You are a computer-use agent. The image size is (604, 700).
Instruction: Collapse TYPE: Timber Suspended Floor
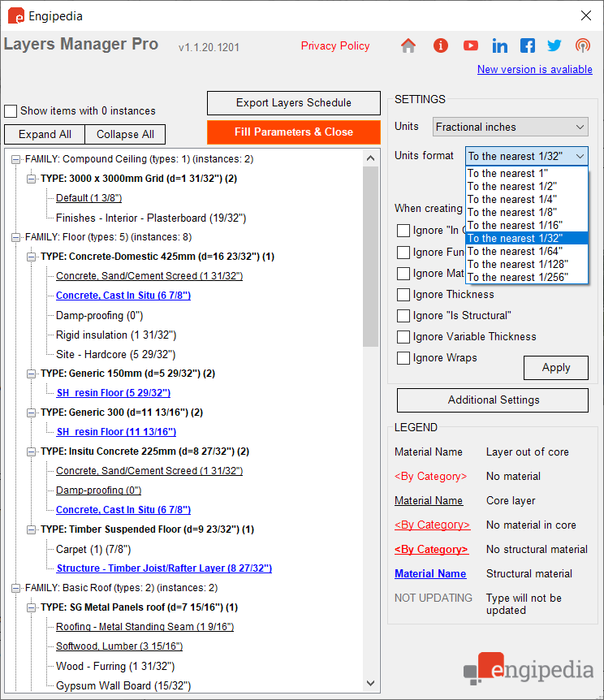tap(31, 529)
